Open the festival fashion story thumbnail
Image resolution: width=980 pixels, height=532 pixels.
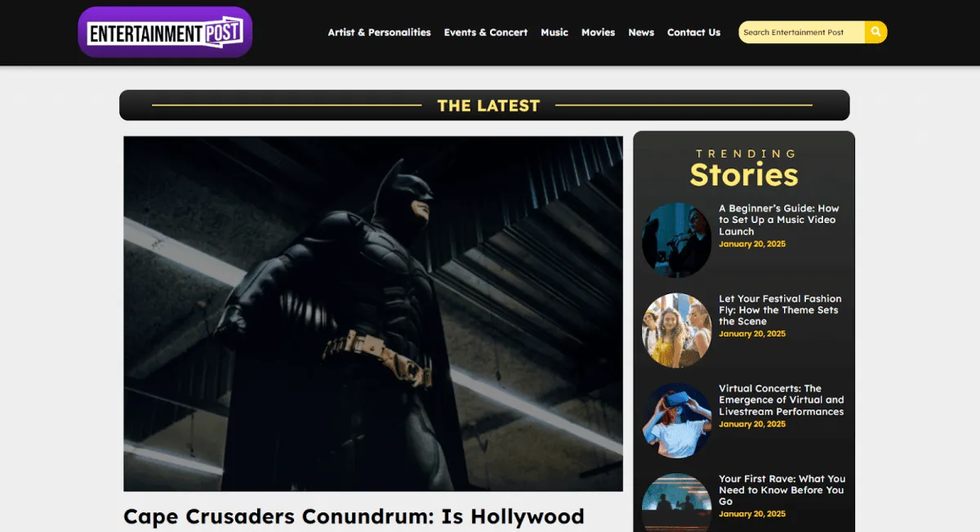677,330
